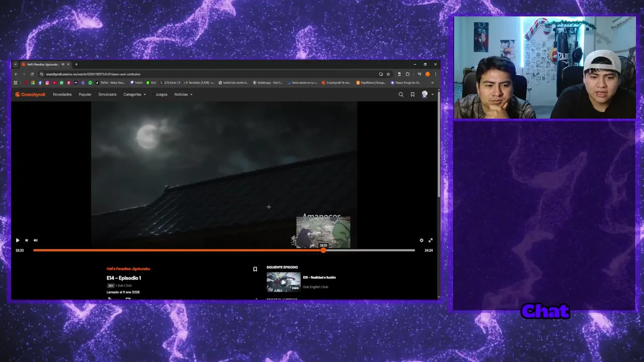The image size is (644, 362).
Task: View site information icon
Action: tap(41, 74)
